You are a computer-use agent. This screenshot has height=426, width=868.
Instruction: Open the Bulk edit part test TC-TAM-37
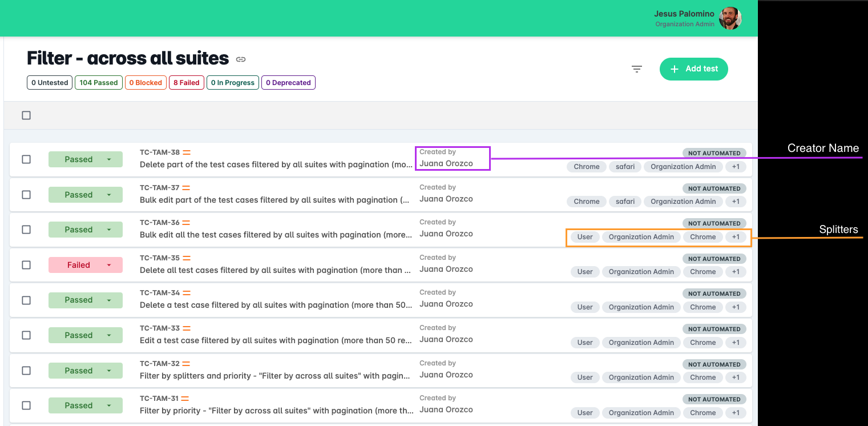click(274, 200)
